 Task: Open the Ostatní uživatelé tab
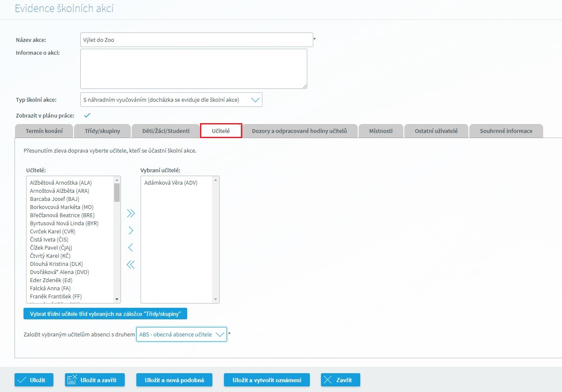436,131
